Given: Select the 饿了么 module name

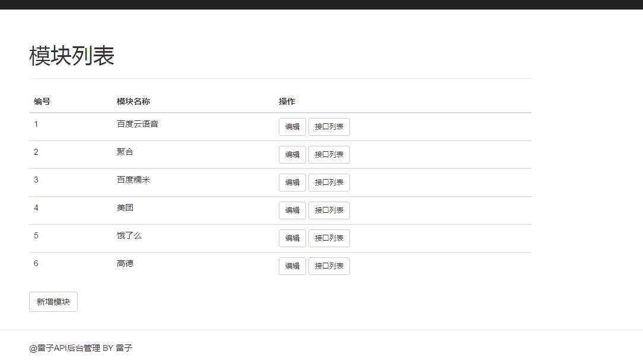Looking at the screenshot, I should [129, 235].
